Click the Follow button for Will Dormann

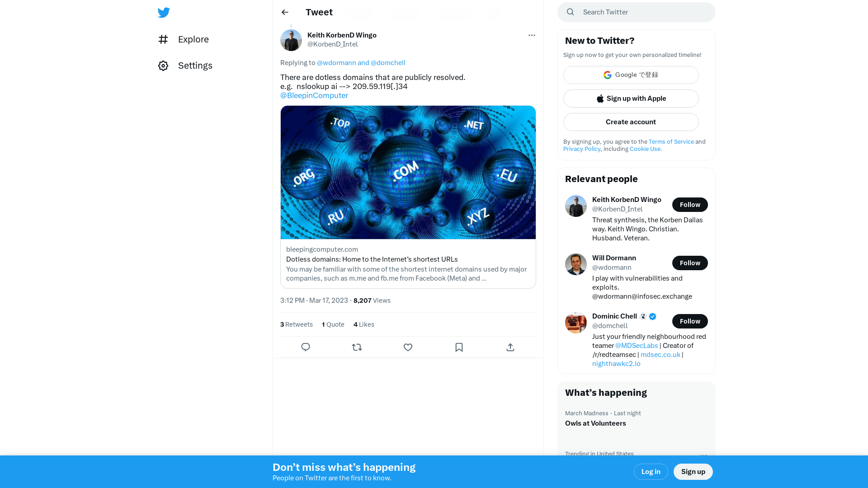tap(690, 263)
